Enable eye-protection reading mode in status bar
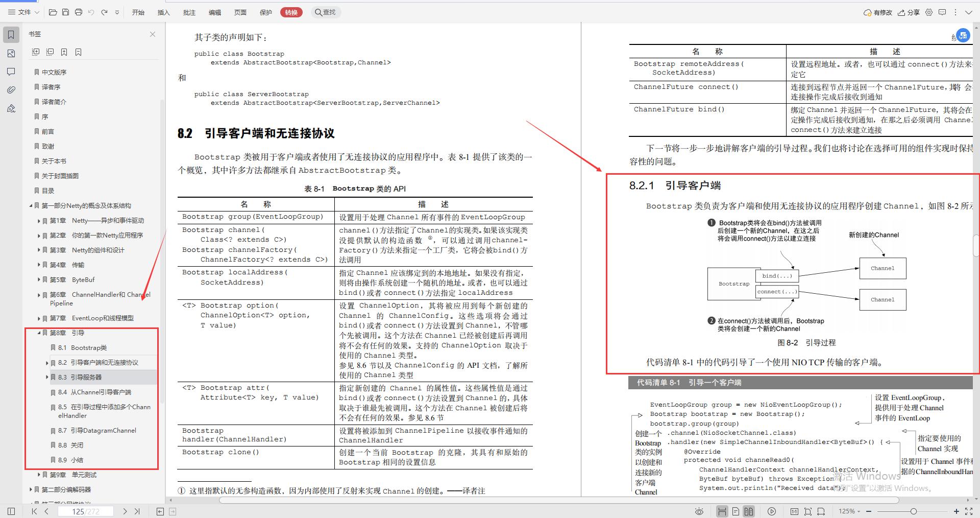The width and height of the screenshot is (980, 518). point(699,511)
